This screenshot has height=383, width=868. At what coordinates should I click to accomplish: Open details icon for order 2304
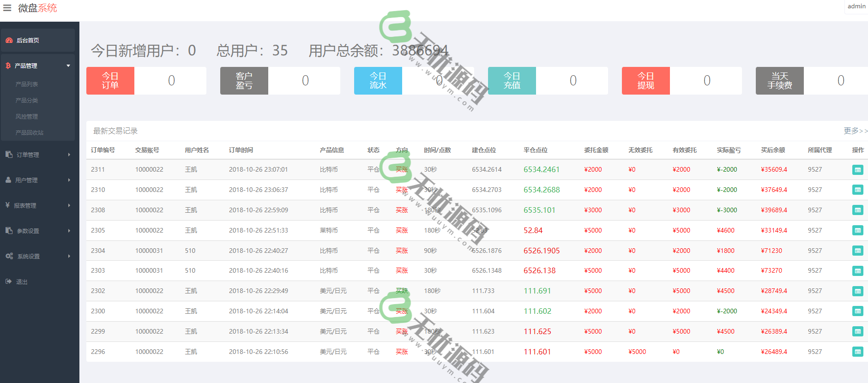pyautogui.click(x=857, y=251)
